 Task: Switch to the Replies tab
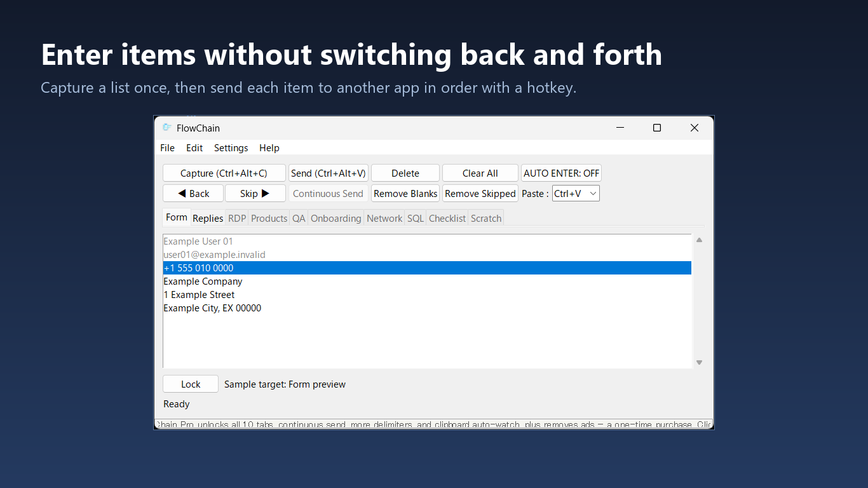208,219
